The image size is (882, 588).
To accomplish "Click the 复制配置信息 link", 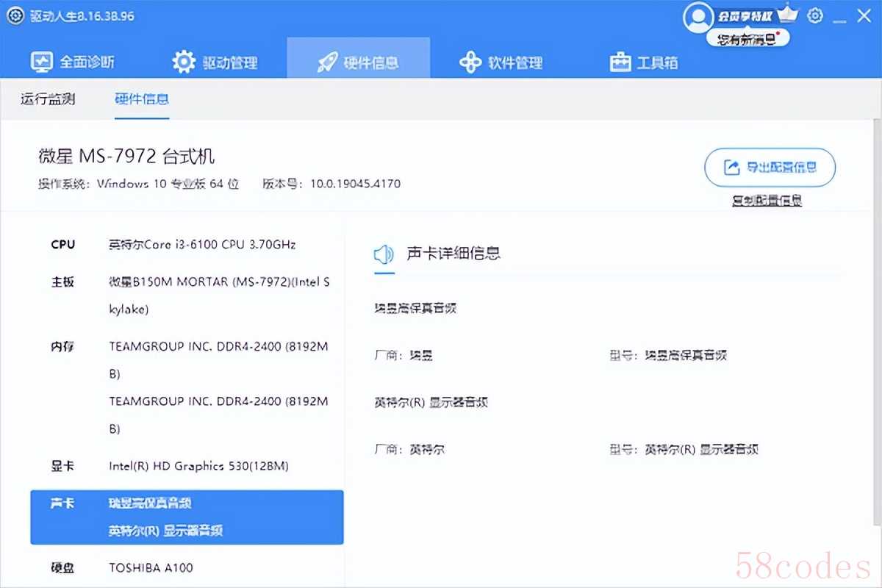I will pyautogui.click(x=767, y=200).
